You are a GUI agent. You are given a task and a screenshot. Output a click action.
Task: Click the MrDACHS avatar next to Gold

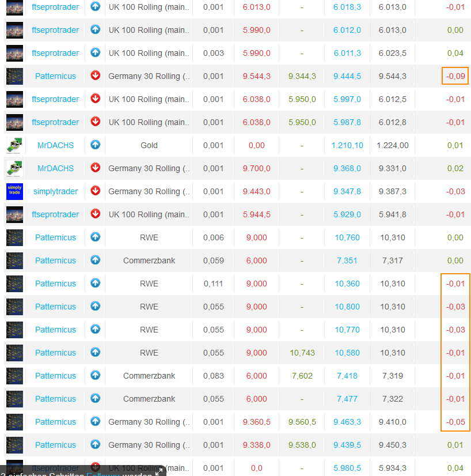(x=14, y=145)
